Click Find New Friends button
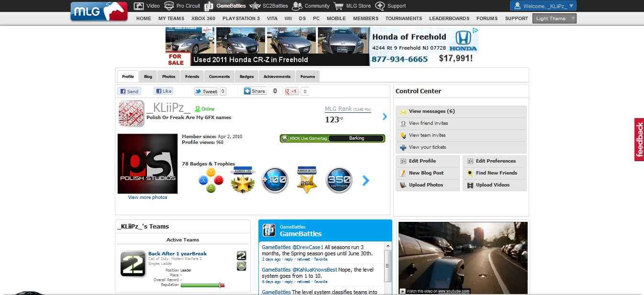The width and height of the screenshot is (644, 295). click(x=495, y=173)
